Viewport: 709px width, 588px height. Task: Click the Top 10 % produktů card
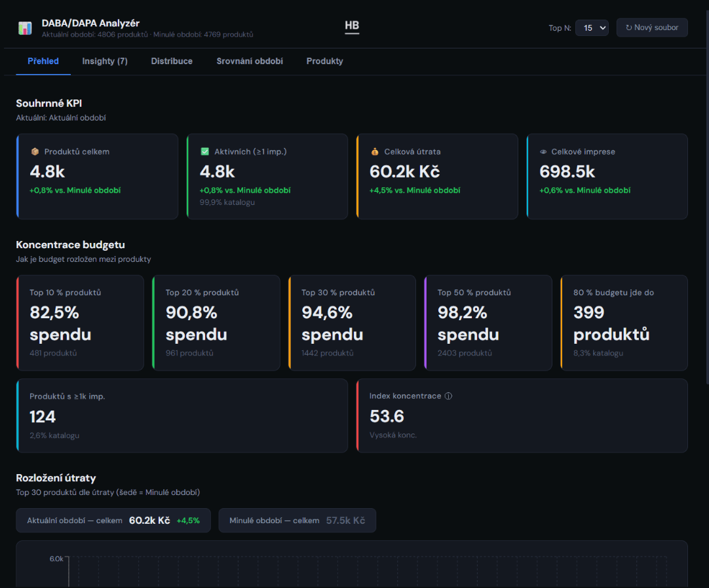[x=80, y=323]
